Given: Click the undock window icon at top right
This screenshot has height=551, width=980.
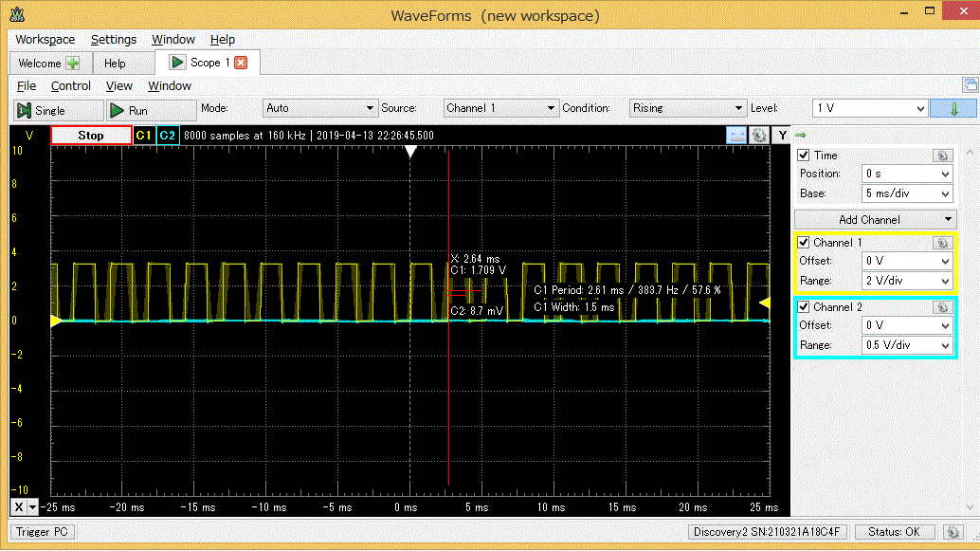Looking at the screenshot, I should click(970, 84).
